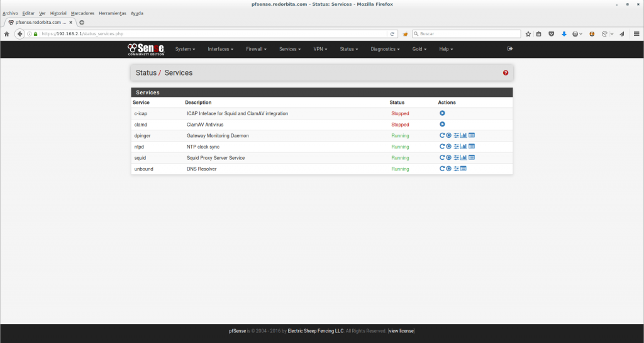This screenshot has height=343, width=644.
Task: Open the Historial menu in Firefox
Action: click(58, 13)
